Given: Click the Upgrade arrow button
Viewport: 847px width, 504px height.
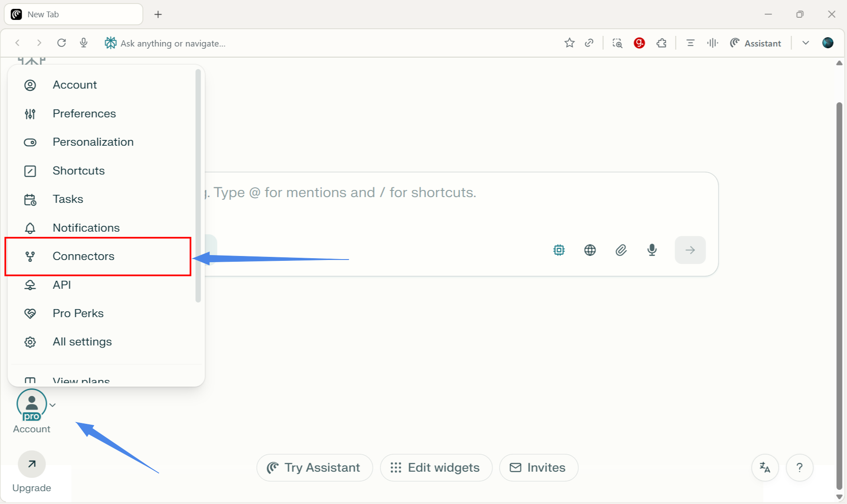Looking at the screenshot, I should pyautogui.click(x=31, y=464).
